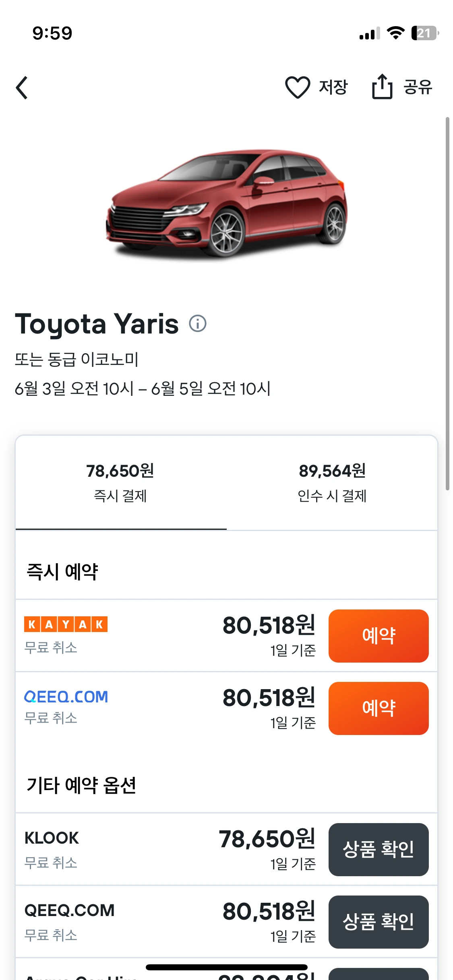
Task: Tap the KLOOK provider name
Action: (52, 838)
